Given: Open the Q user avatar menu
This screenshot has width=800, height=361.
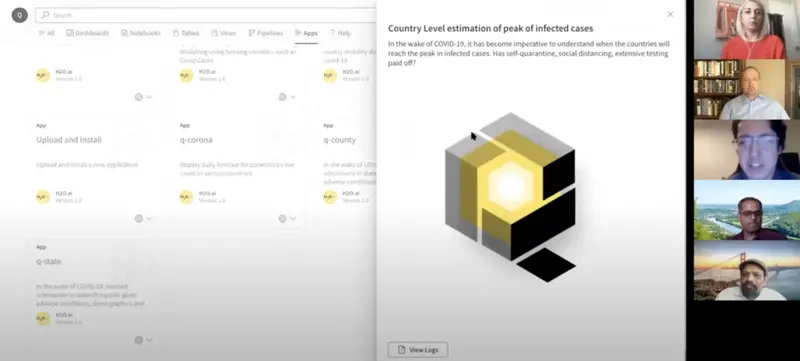Looking at the screenshot, I should click(x=19, y=15).
